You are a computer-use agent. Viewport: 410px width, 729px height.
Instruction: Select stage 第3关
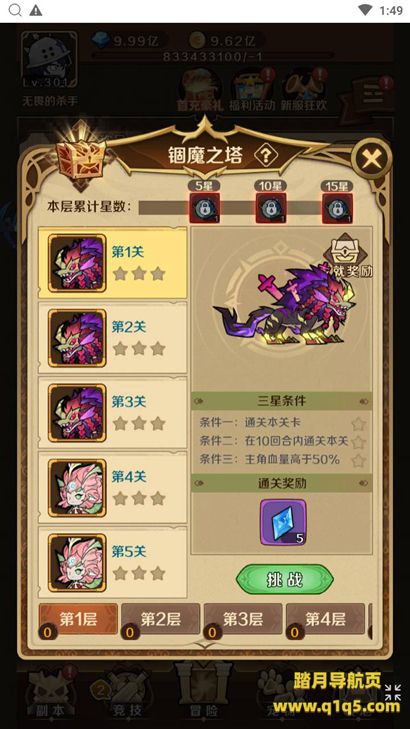112,413
